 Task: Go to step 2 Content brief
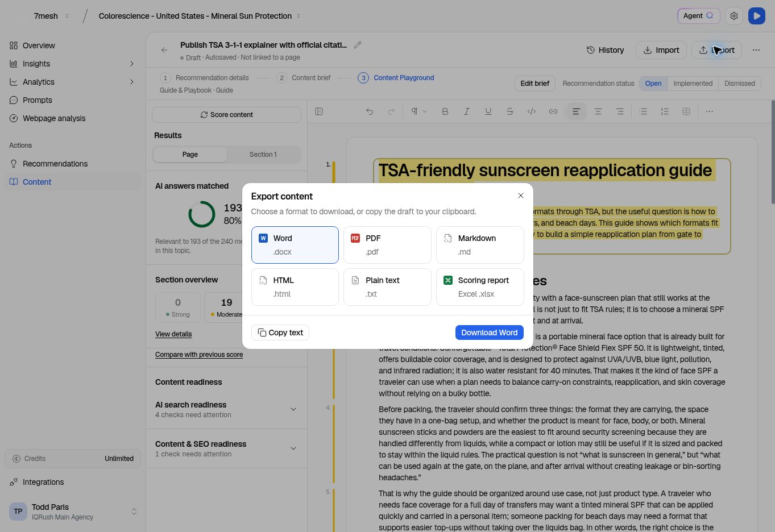304,78
